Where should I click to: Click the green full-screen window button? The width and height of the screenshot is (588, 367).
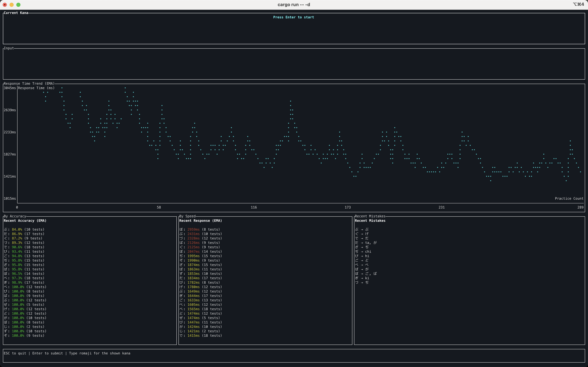[x=18, y=5]
